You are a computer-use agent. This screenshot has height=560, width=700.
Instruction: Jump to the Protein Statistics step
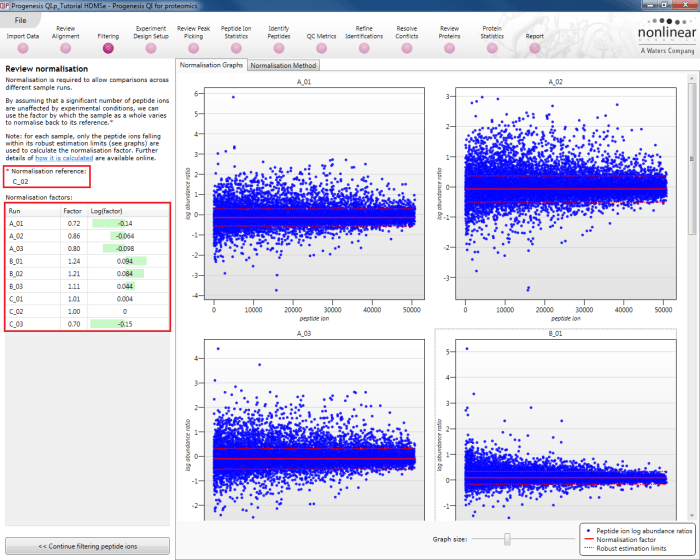[492, 39]
